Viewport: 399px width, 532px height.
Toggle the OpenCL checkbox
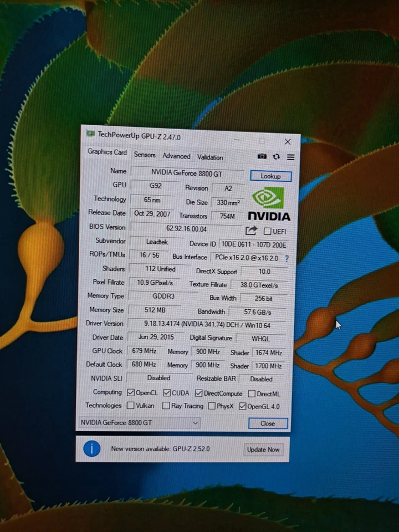[131, 392]
